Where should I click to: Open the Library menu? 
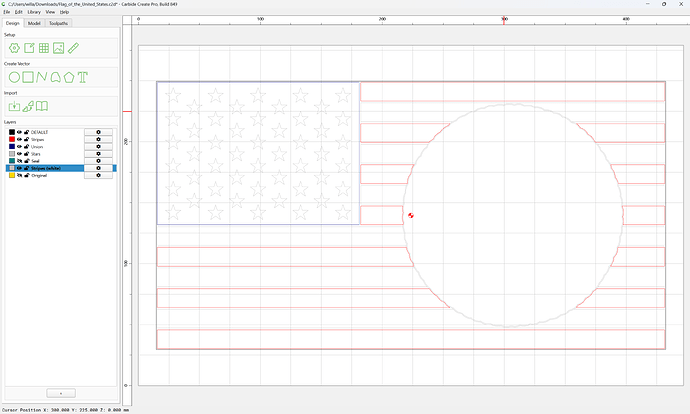click(34, 12)
